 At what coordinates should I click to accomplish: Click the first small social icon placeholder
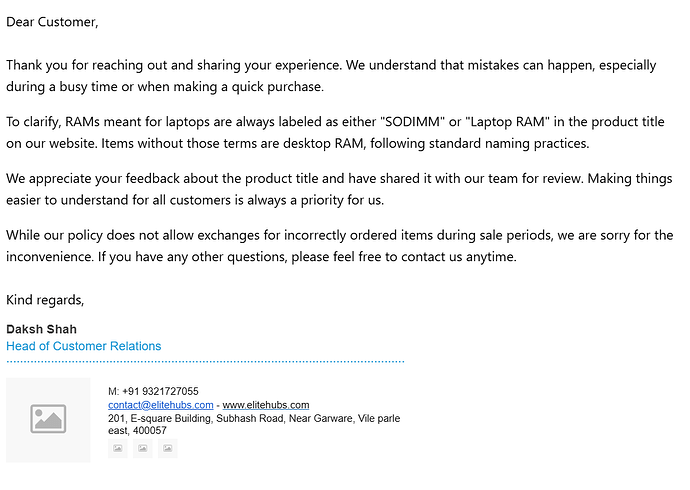tap(117, 448)
